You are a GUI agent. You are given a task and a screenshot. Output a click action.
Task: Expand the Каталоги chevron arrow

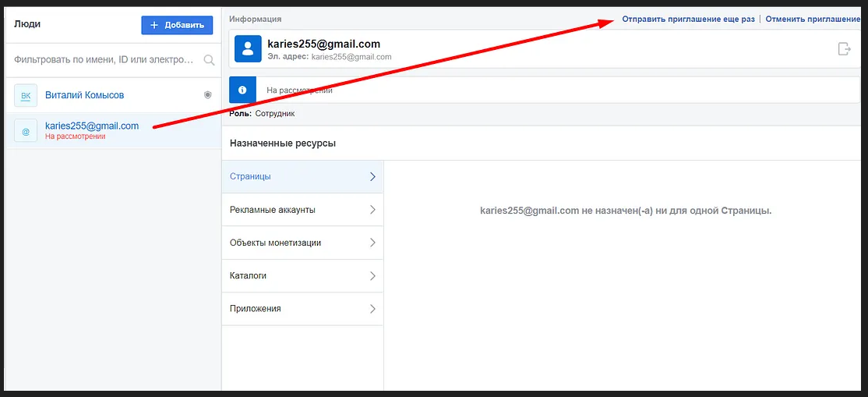pos(372,276)
